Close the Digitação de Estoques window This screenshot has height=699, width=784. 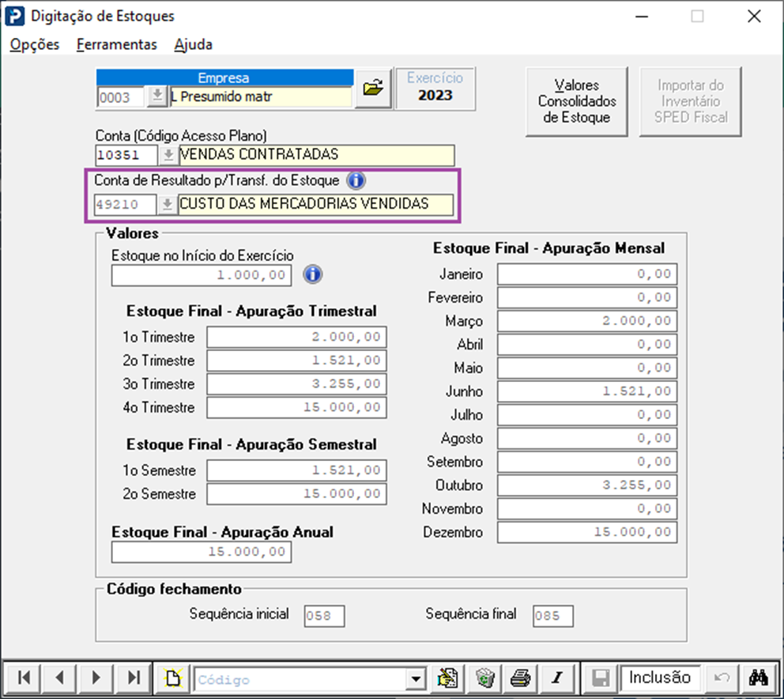click(x=754, y=17)
